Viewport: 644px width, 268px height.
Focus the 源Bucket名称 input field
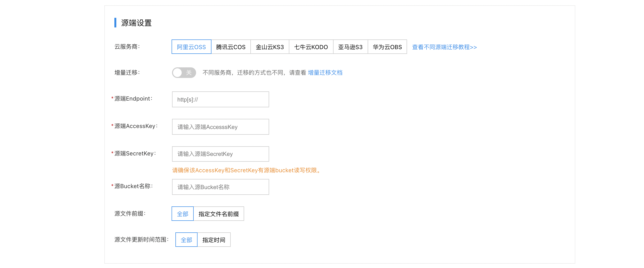220,187
